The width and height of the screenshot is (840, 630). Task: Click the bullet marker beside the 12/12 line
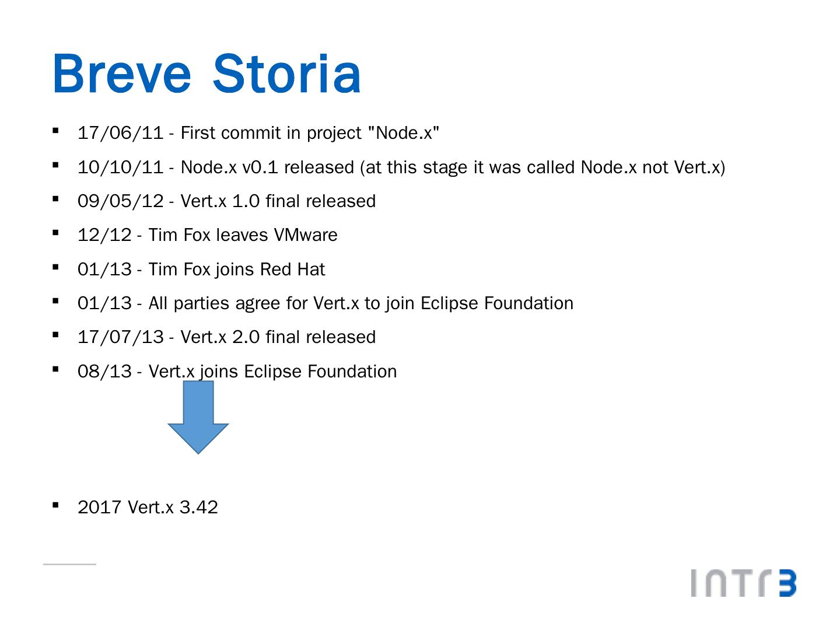(56, 233)
